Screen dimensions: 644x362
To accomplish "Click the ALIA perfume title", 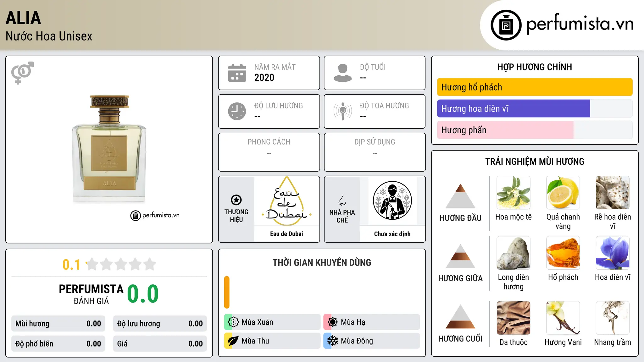I will coord(24,18).
